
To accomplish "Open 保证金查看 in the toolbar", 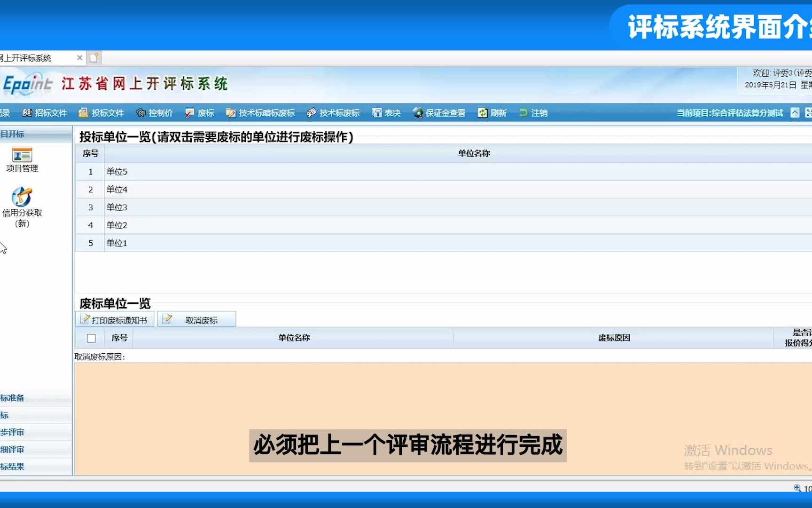I will click(439, 113).
